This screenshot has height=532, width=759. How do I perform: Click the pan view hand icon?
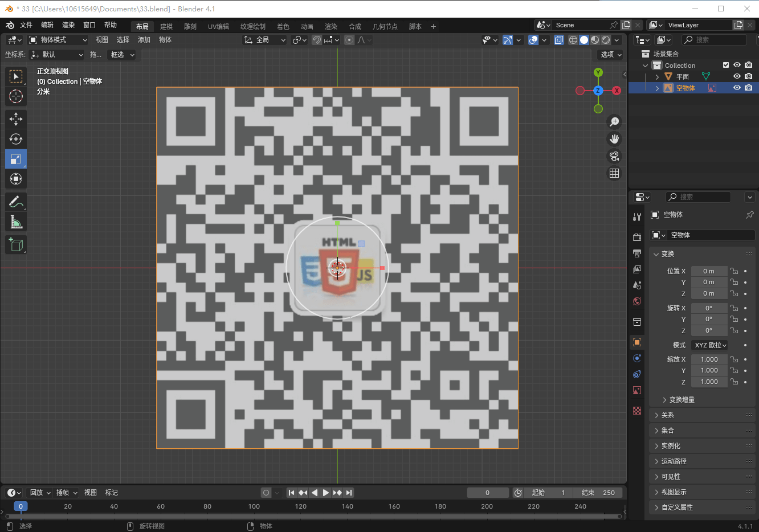(x=614, y=139)
